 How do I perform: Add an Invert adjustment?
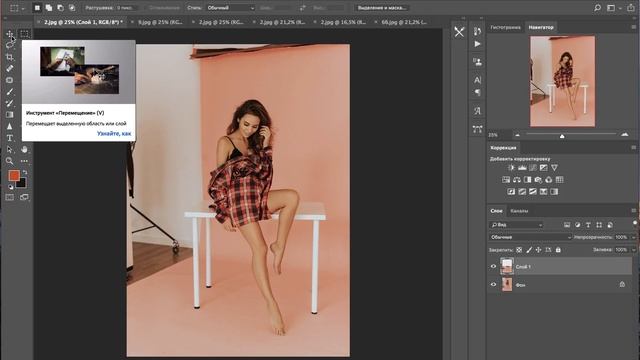coord(511,191)
